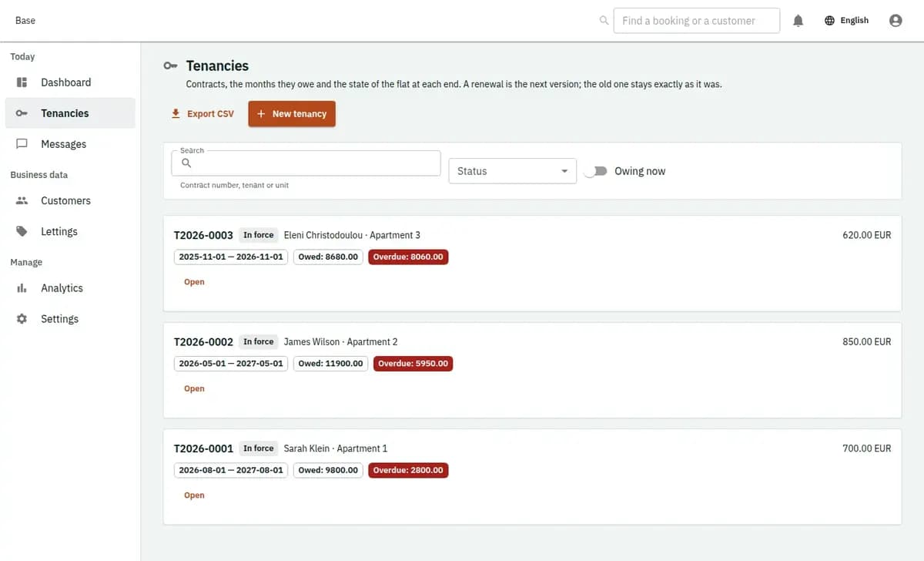Click date range 2026-05-01 — 2027-05-01
Screen dimensions: 924x561
231,364
